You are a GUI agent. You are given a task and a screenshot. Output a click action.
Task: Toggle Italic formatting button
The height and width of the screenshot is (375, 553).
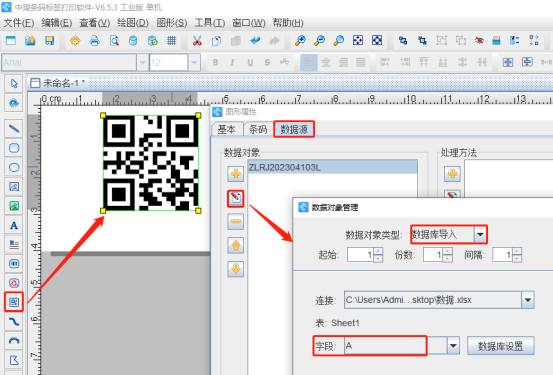(232, 62)
